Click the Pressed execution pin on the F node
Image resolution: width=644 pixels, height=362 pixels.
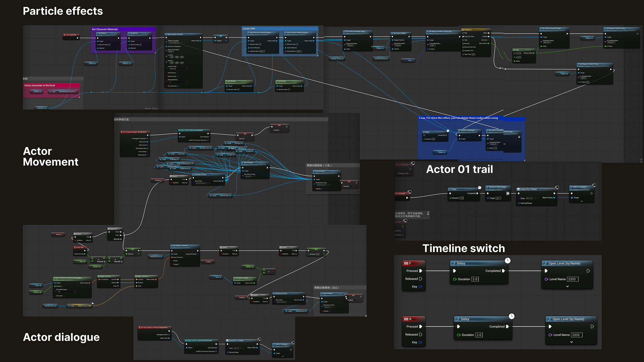[421, 271]
